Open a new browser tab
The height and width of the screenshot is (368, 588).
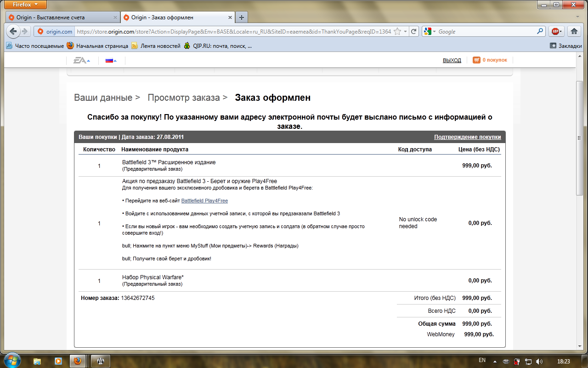(x=242, y=17)
